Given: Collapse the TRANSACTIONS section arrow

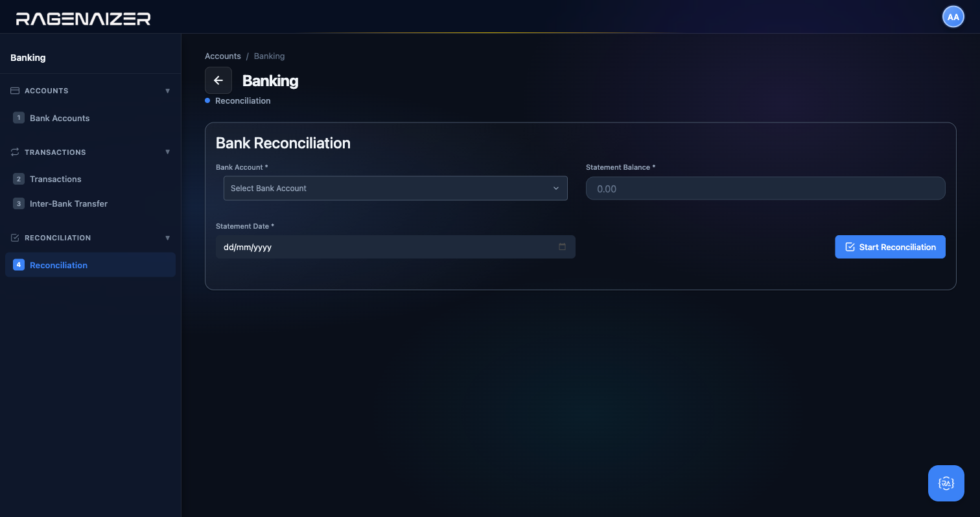Looking at the screenshot, I should click(168, 152).
